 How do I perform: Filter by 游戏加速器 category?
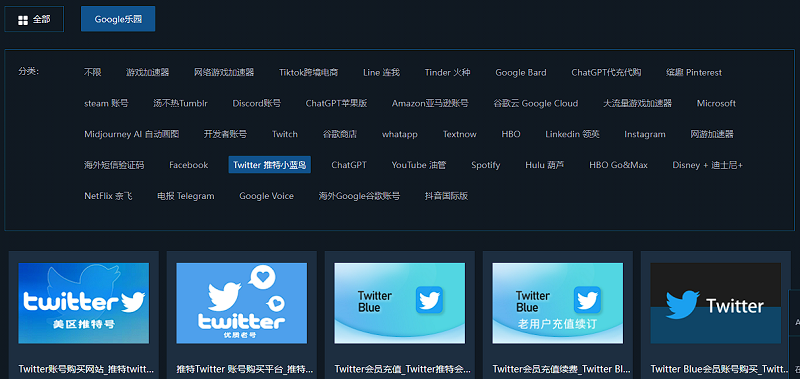pos(147,72)
